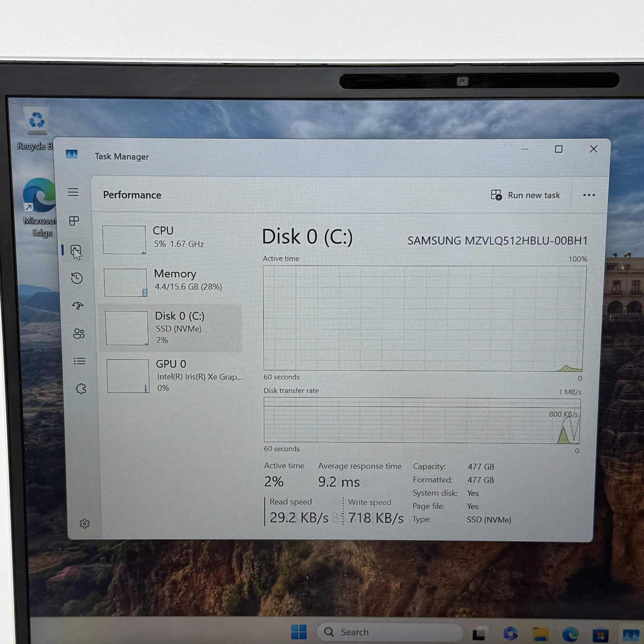Click the GPU 0 mini graph thumbnail
The height and width of the screenshot is (644, 644).
click(128, 376)
